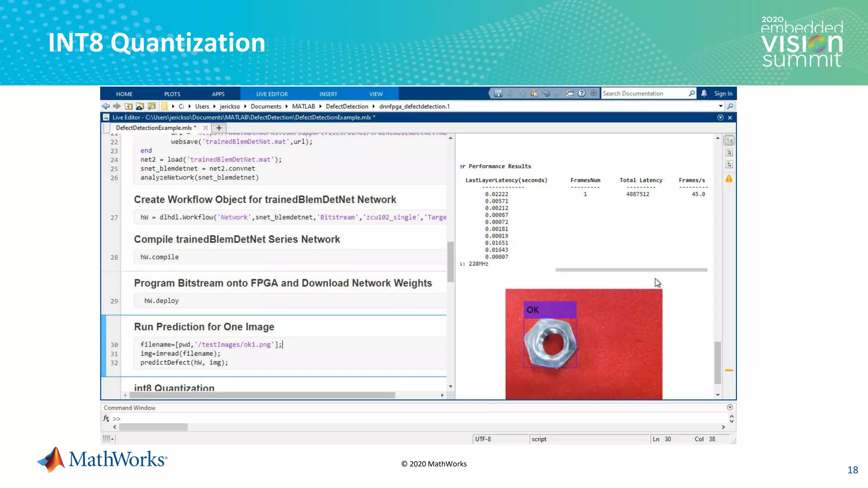Image resolution: width=868 pixels, height=488 pixels.
Task: Open Help via question mark icon
Action: pyautogui.click(x=581, y=94)
